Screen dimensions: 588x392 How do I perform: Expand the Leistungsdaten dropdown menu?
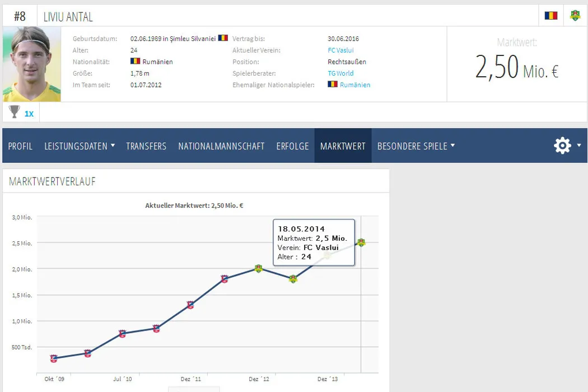coord(80,146)
